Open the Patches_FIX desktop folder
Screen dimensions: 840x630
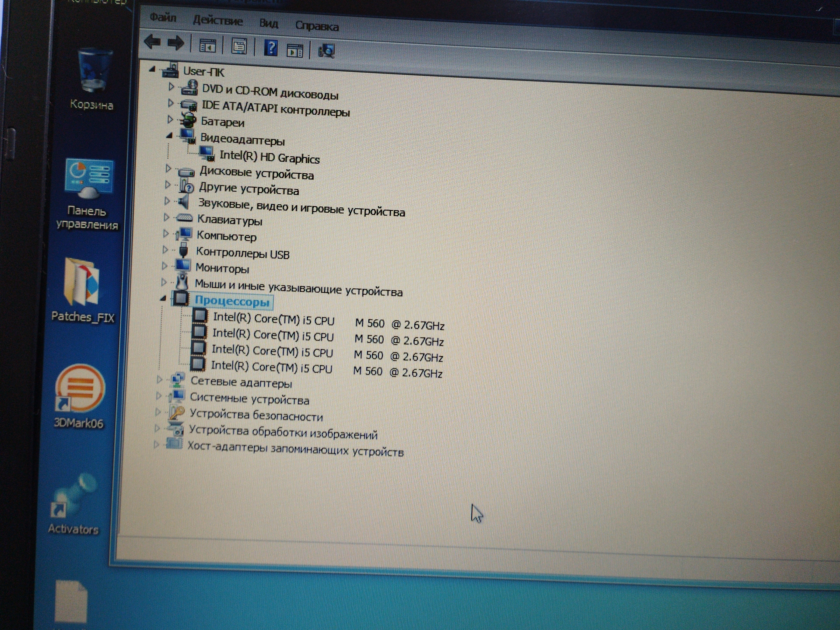[82, 290]
